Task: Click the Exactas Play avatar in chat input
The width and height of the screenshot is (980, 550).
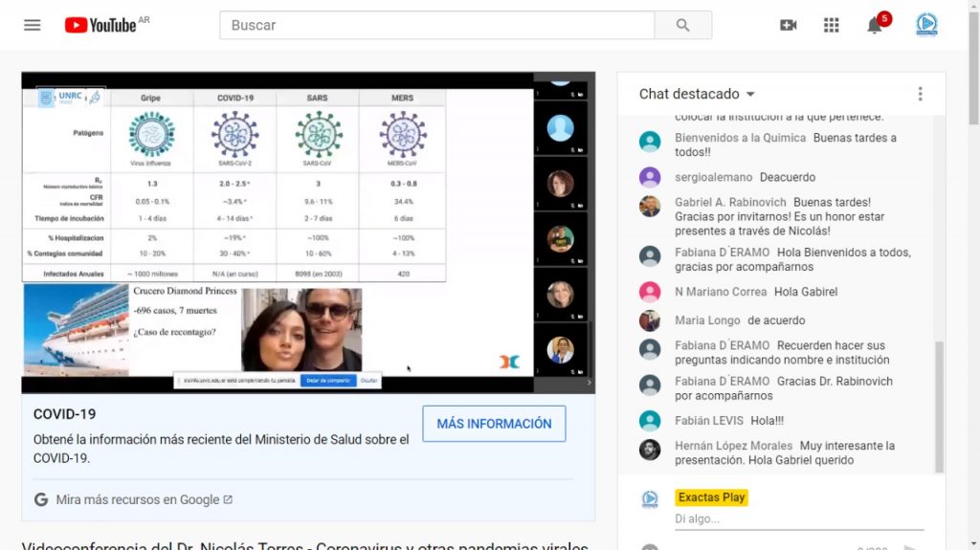Action: click(x=650, y=498)
